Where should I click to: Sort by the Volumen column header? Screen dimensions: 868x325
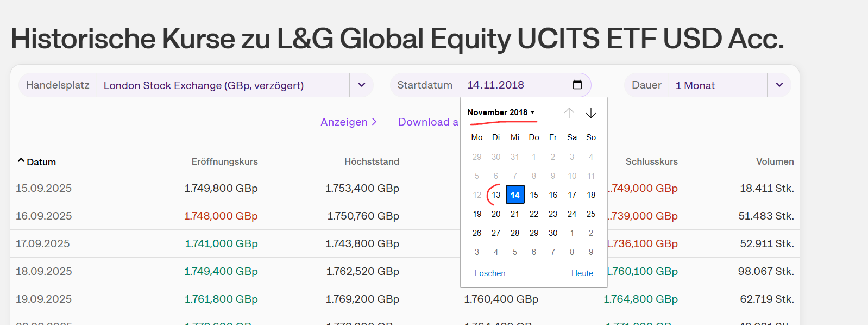pyautogui.click(x=775, y=161)
